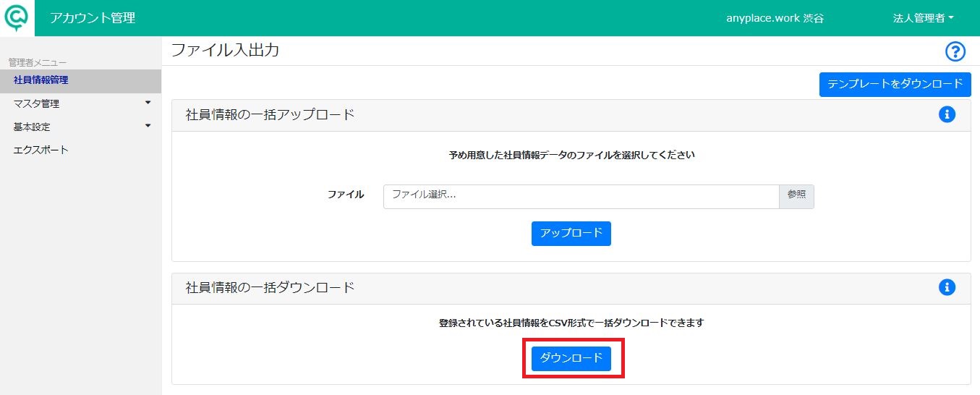Expand the マスタ管理 menu arrow
This screenshot has height=395, width=980.
coord(148,103)
